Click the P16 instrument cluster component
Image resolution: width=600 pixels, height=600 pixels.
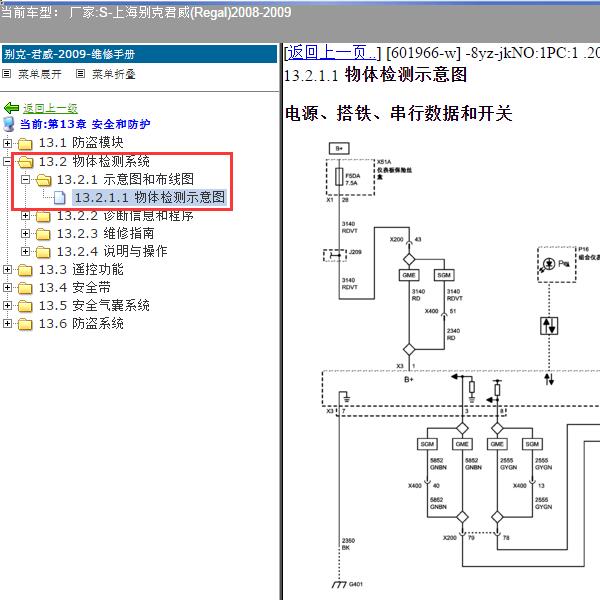556,265
